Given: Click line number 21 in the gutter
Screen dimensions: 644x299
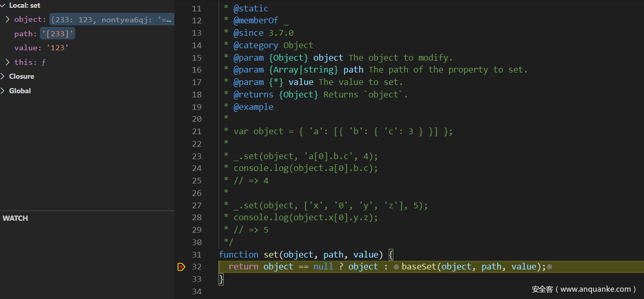Looking at the screenshot, I should 197,131.
